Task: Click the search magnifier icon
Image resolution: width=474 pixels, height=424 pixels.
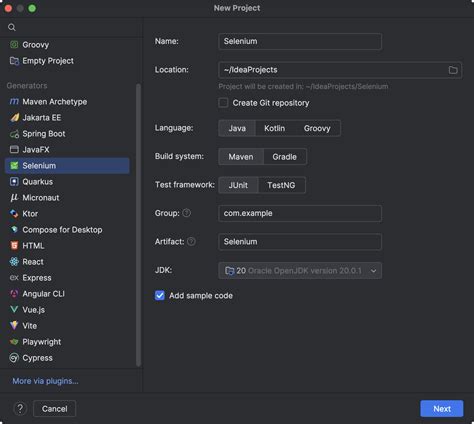Action: pyautogui.click(x=12, y=27)
